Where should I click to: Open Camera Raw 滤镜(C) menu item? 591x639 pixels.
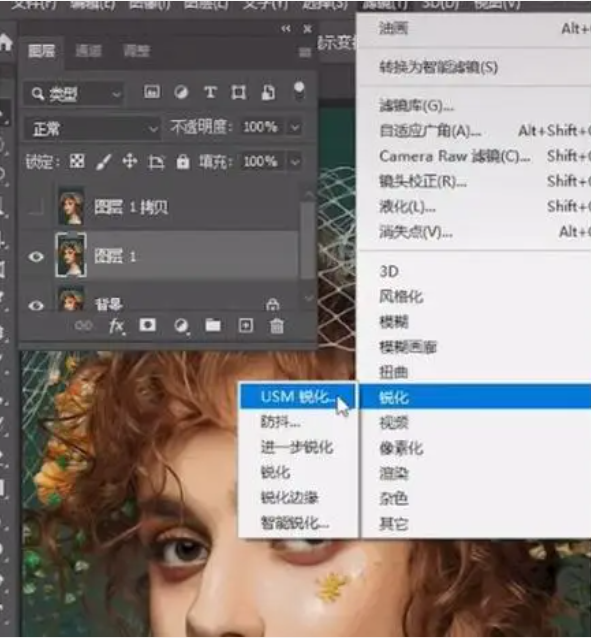pos(476,156)
